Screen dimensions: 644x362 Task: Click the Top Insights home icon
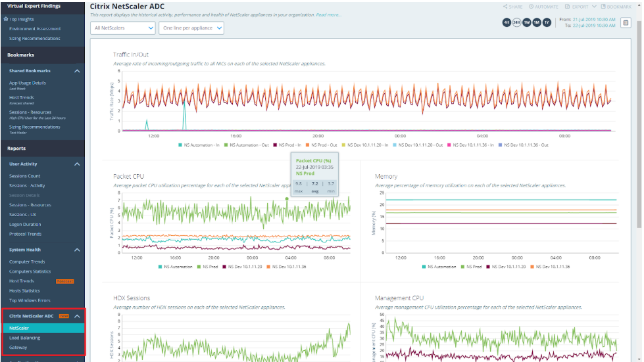point(6,19)
